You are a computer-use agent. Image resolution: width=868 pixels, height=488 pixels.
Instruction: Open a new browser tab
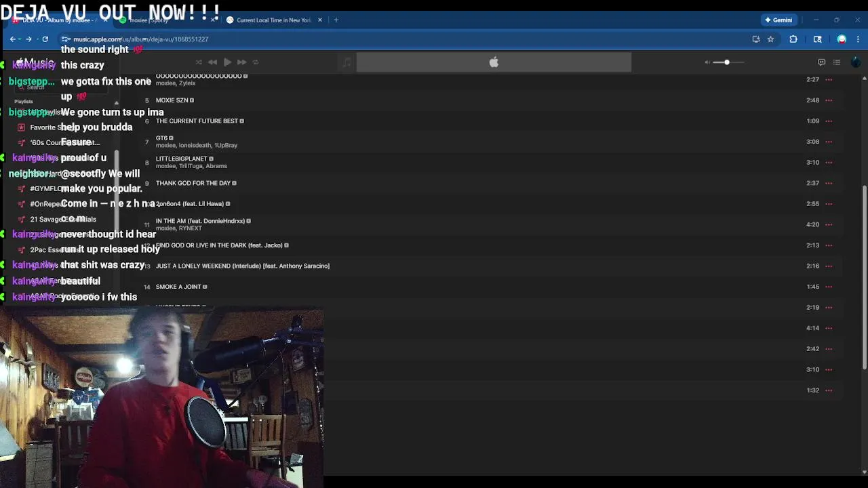click(x=336, y=20)
